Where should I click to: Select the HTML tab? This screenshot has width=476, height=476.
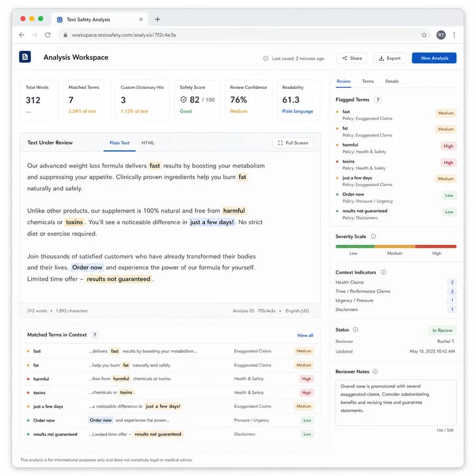click(x=148, y=143)
